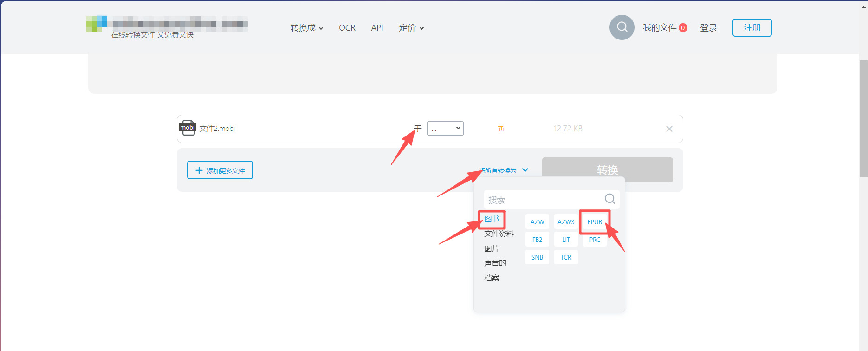The image size is (868, 351).
Task: Choose AZW format
Action: [537, 222]
